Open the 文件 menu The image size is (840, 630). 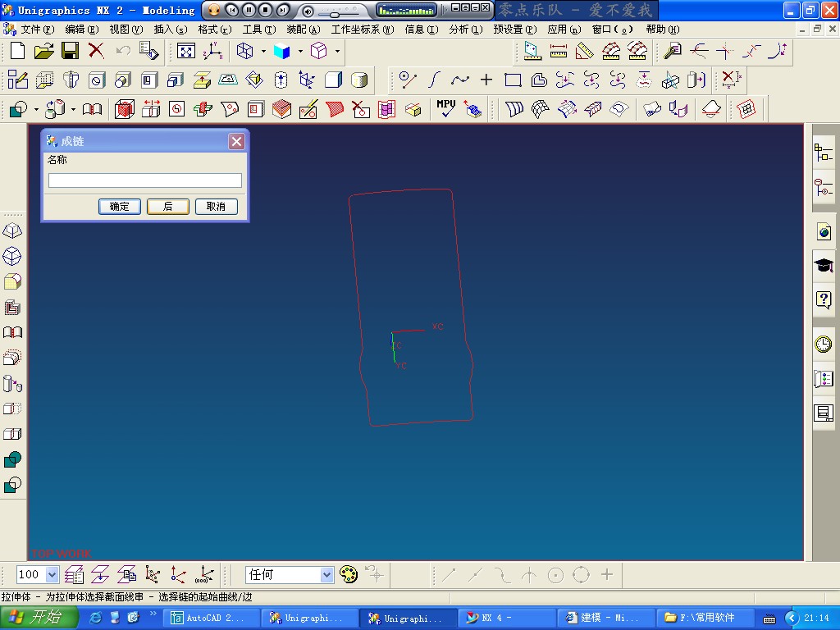coord(37,30)
